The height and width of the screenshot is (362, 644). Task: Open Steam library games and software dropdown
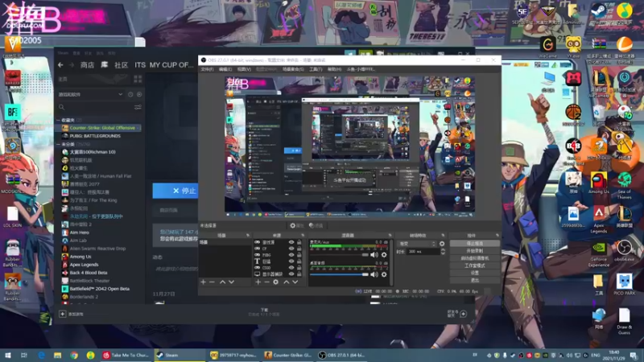pyautogui.click(x=90, y=94)
